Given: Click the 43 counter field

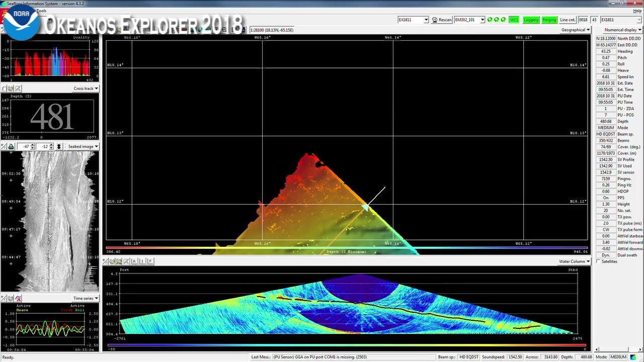Looking at the screenshot, I should [594, 20].
